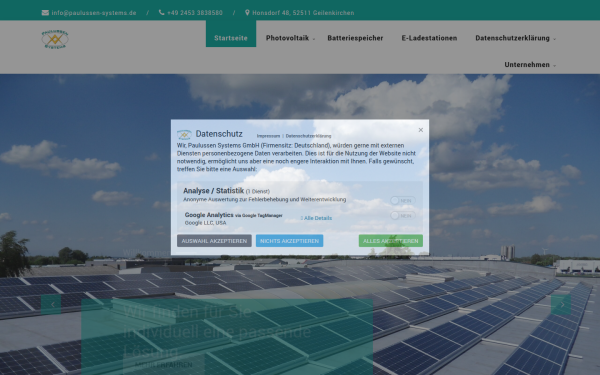Click phone number +49 2453 3838580
Viewport: 600px width, 375px height.
(195, 13)
